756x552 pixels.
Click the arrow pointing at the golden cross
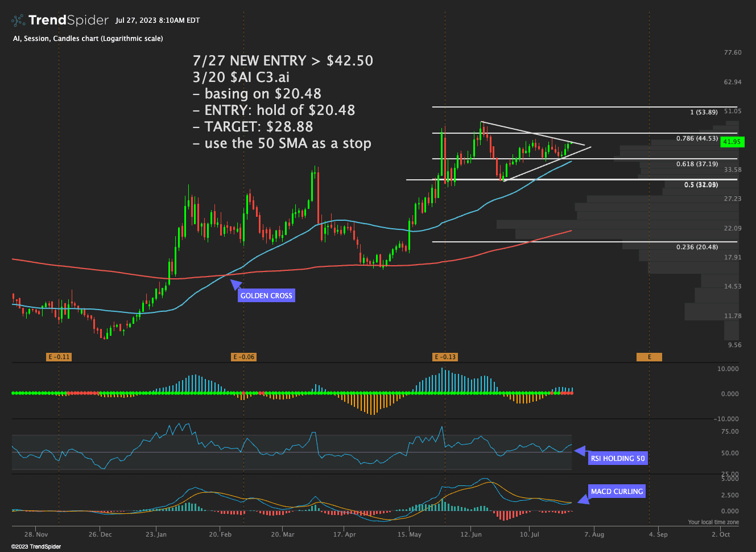pyautogui.click(x=234, y=282)
